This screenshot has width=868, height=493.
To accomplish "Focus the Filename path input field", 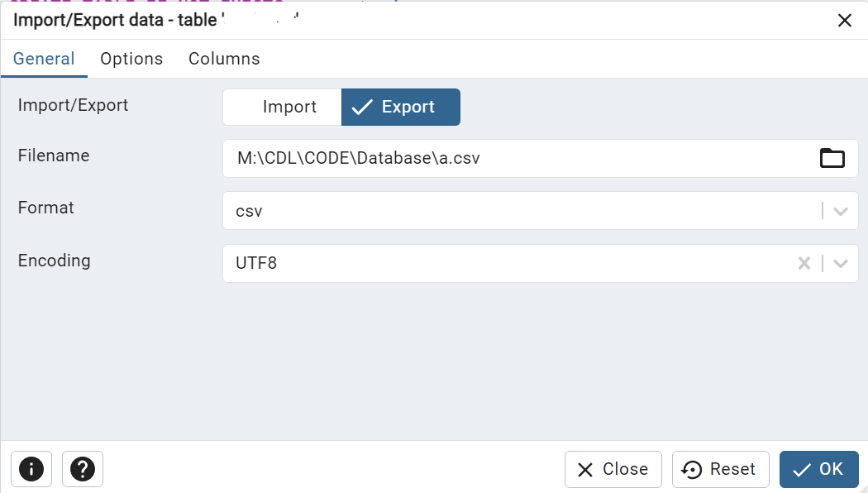I will click(520, 159).
